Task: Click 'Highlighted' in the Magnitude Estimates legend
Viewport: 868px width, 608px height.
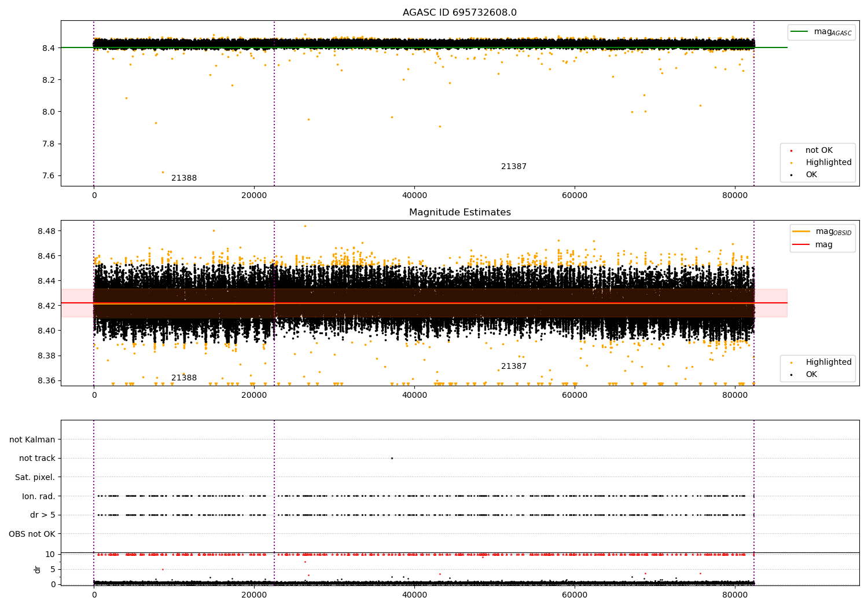Action: pyautogui.click(x=829, y=362)
